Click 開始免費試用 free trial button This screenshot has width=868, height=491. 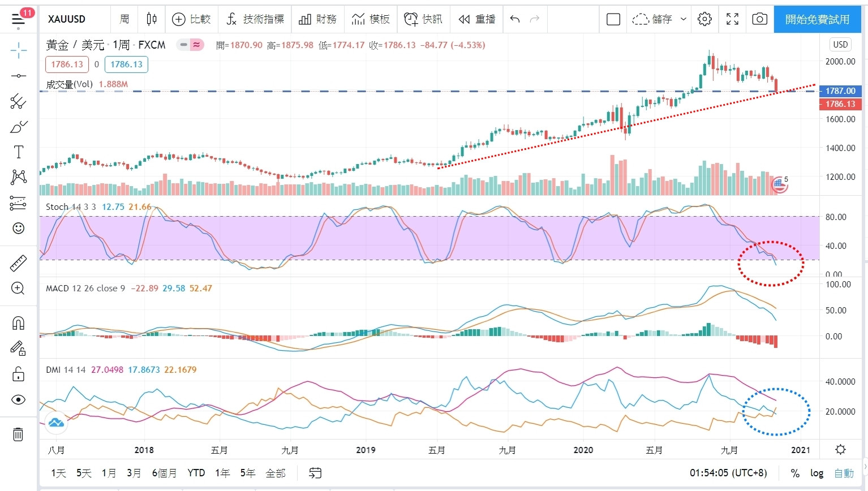coord(817,19)
